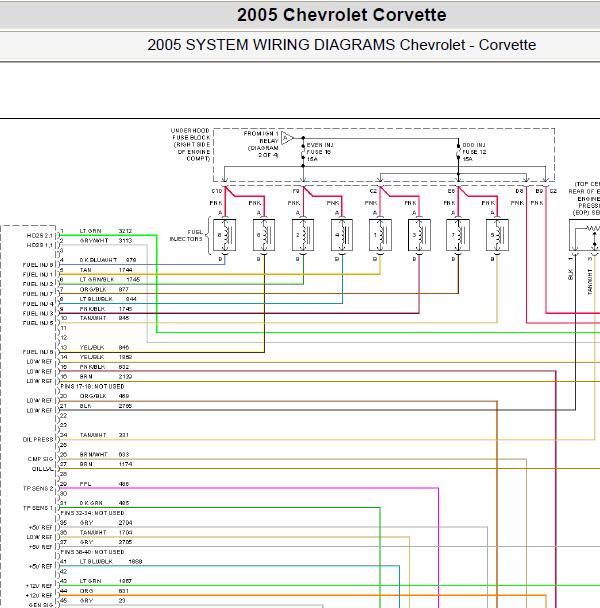
Task: Click the ORG/BLK 469 wire label
Action: [104, 396]
